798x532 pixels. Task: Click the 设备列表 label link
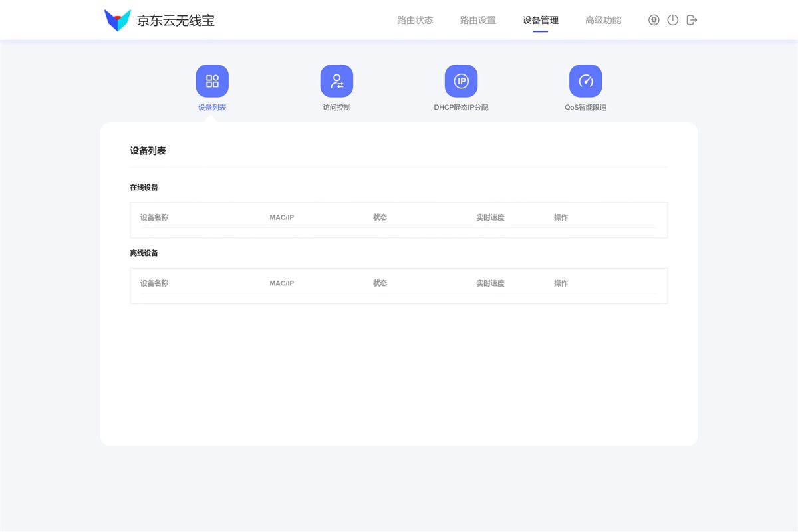(x=212, y=106)
